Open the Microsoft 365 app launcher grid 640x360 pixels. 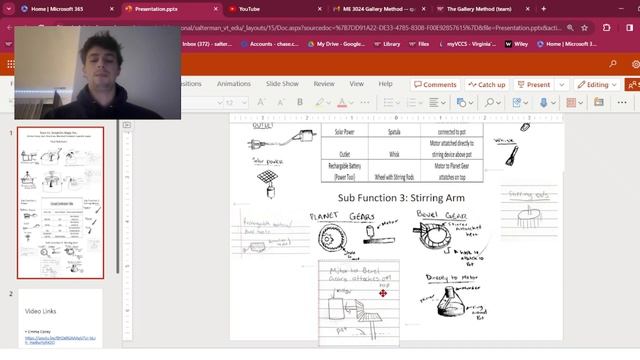pos(11,64)
